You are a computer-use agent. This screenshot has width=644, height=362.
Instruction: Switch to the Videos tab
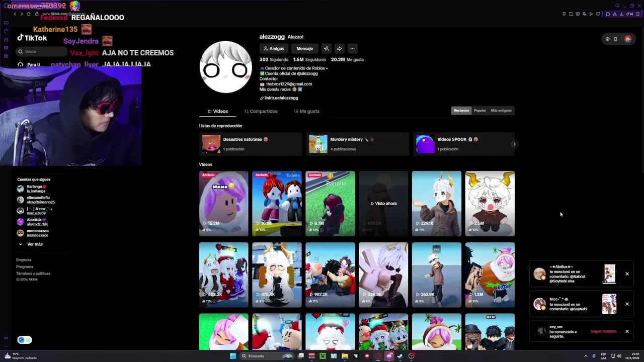(217, 111)
